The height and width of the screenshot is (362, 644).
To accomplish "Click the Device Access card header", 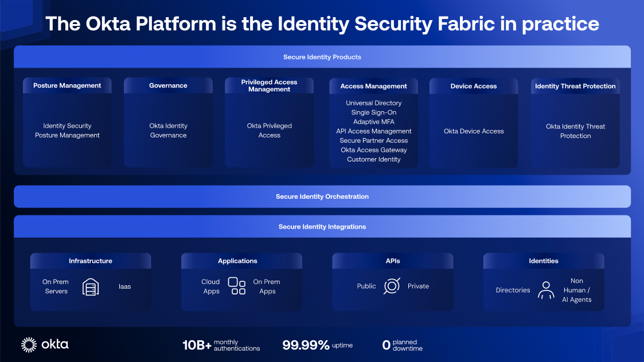I will point(474,86).
